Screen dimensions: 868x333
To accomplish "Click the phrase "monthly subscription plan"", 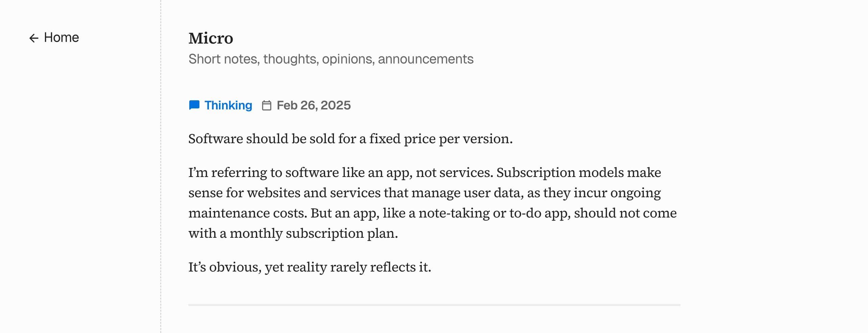I will click(313, 233).
